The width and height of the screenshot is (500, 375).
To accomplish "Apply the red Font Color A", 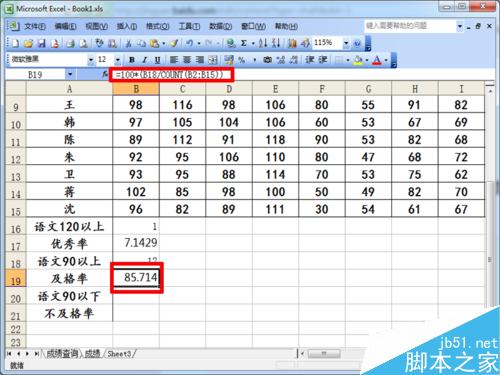I will tap(377, 60).
